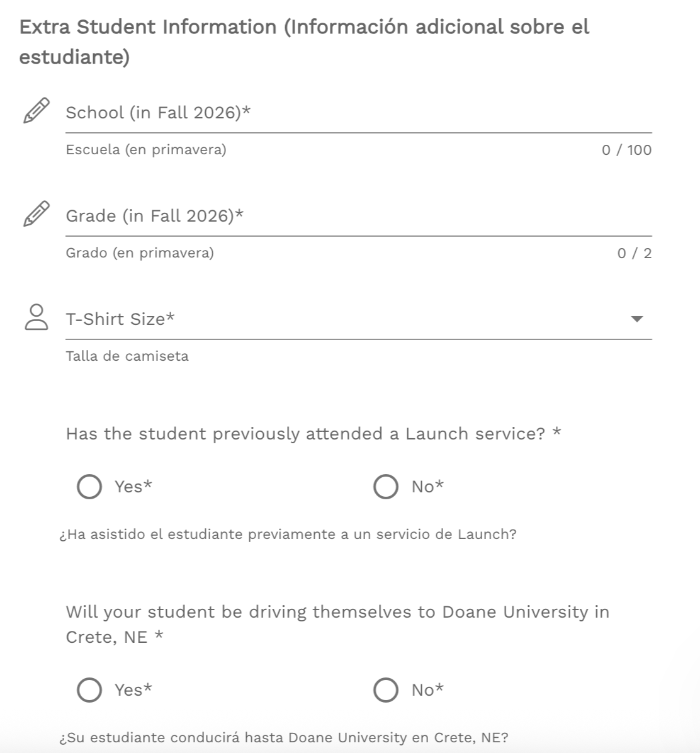Click the Extra Student Information heading

tap(304, 42)
